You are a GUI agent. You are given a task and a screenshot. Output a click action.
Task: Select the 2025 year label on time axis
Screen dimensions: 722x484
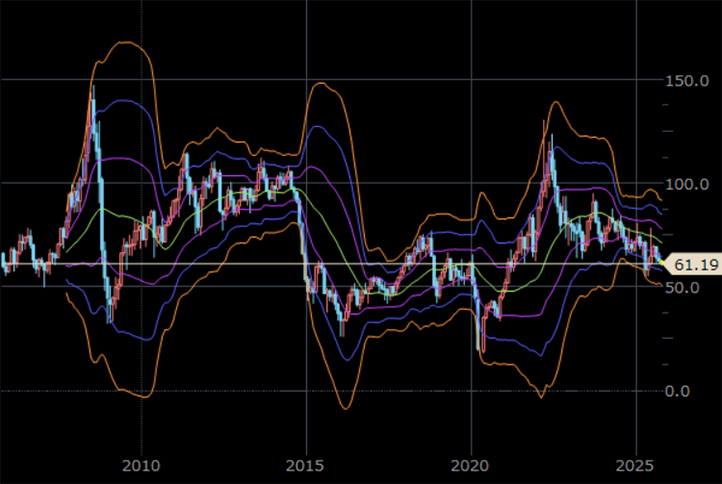click(x=635, y=466)
